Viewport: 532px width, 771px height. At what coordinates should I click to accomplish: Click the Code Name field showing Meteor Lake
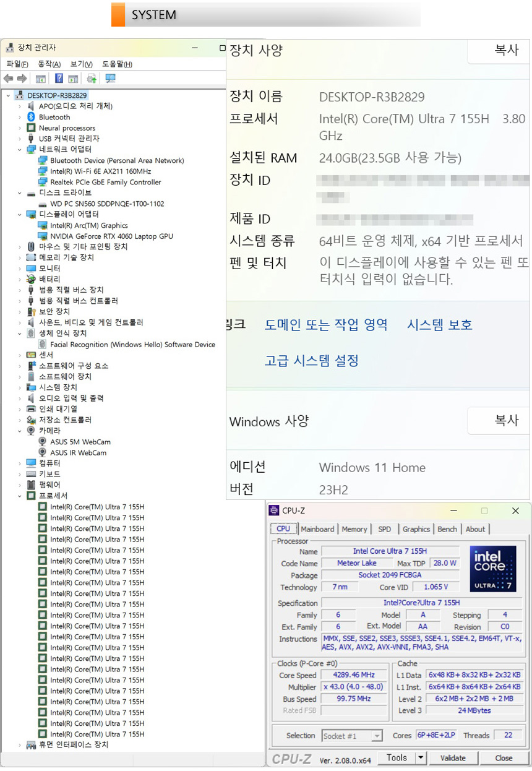point(356,563)
